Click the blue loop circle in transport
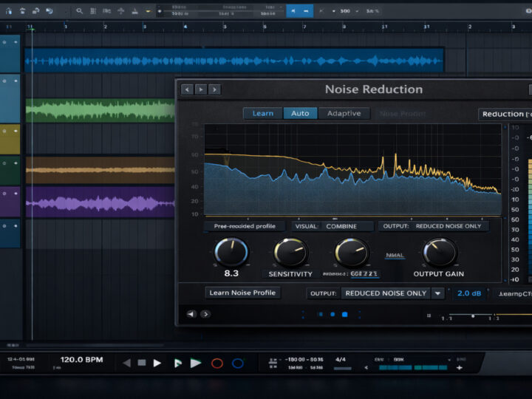This screenshot has width=532, height=399. (x=238, y=363)
